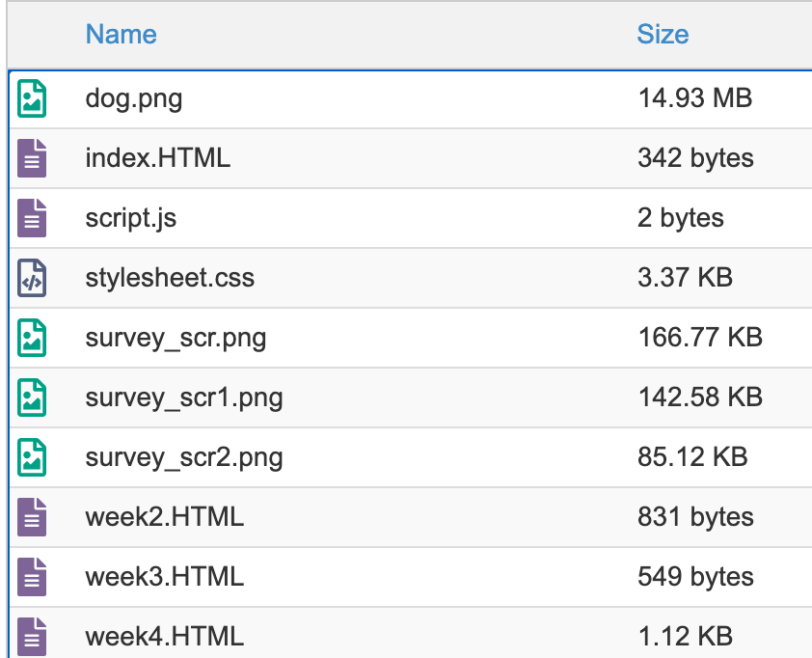Image resolution: width=812 pixels, height=658 pixels.
Task: Select the week2.HTML file name
Action: point(164,517)
